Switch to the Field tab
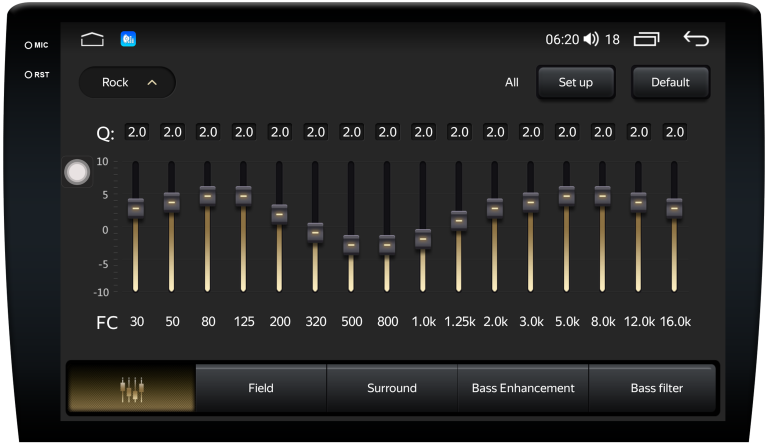The height and width of the screenshot is (444, 768). 261,388
